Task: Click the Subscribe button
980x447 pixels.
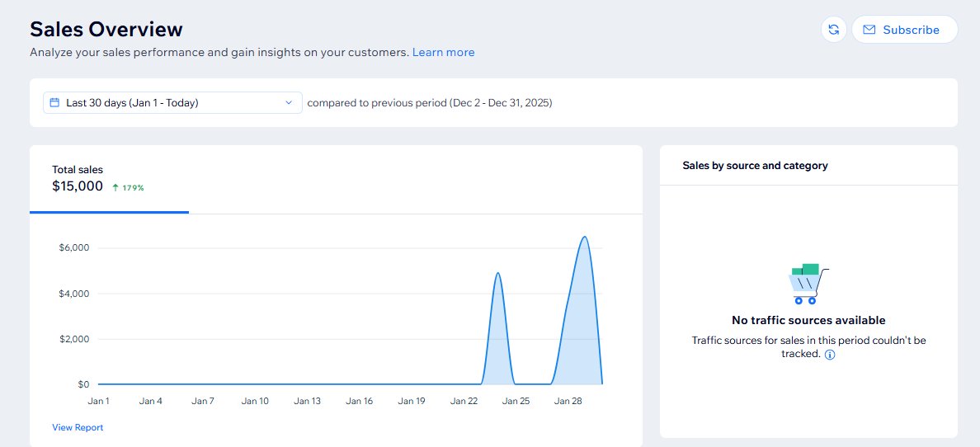Action: coord(904,30)
